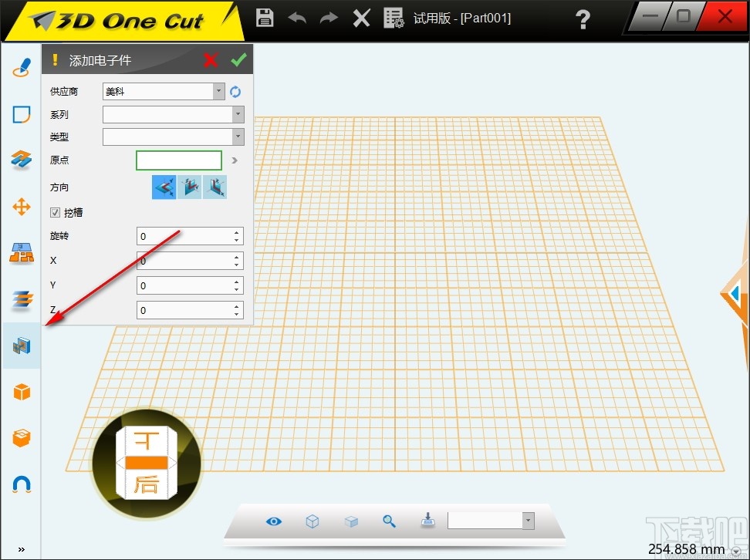
Task: Click the Y coordinate field
Action: pos(184,285)
